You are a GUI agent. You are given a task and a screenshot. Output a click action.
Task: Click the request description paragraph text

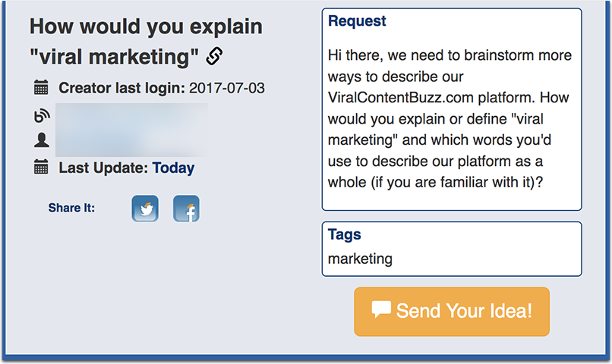[450, 118]
